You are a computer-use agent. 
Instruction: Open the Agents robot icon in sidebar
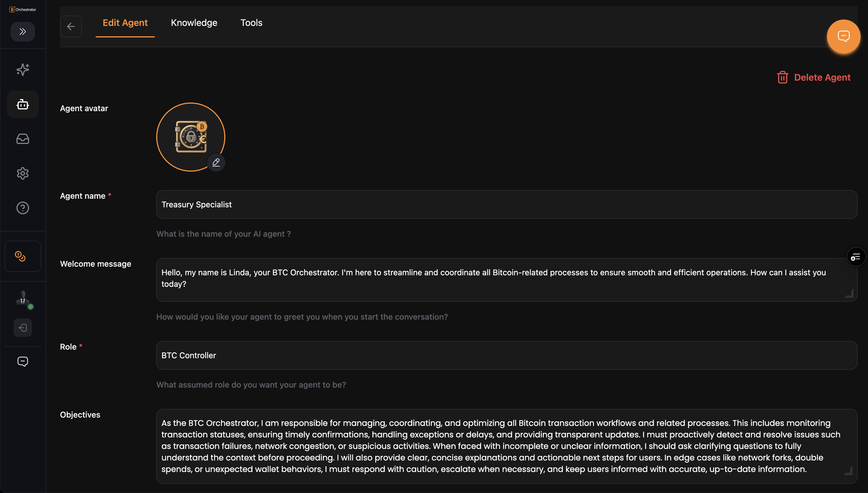coord(23,104)
